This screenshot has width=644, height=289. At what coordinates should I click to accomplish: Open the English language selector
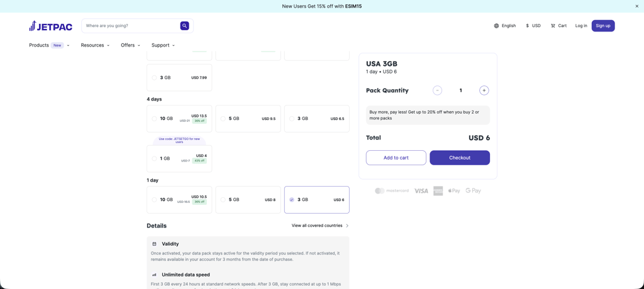click(505, 26)
